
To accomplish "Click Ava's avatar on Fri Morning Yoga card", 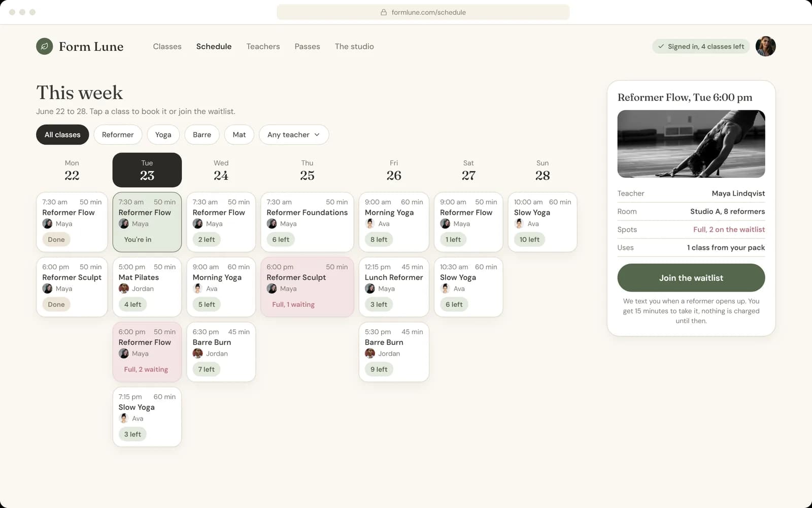I will pyautogui.click(x=370, y=224).
